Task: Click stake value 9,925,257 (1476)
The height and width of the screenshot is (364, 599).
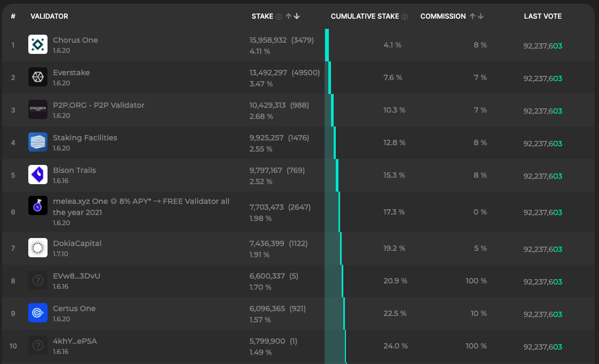Action: tap(279, 138)
